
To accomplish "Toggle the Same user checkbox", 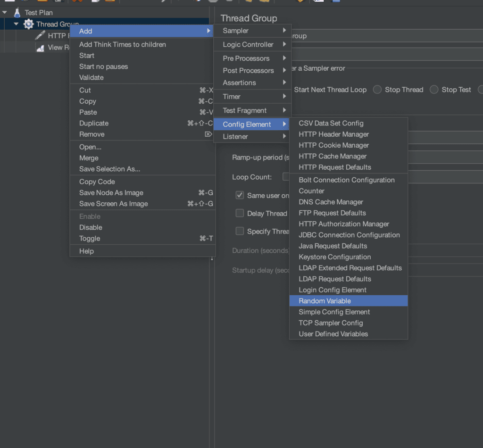I will pyautogui.click(x=240, y=195).
